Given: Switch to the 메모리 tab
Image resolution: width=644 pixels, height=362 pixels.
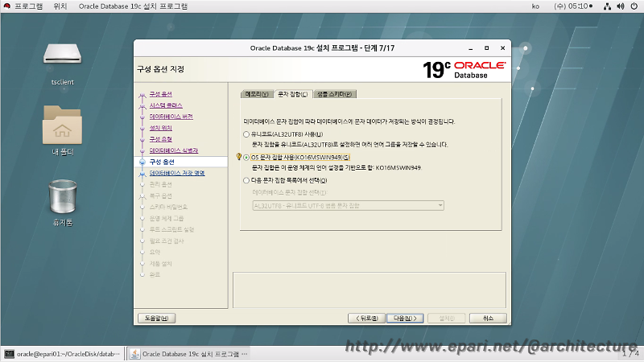Looking at the screenshot, I should click(x=257, y=94).
